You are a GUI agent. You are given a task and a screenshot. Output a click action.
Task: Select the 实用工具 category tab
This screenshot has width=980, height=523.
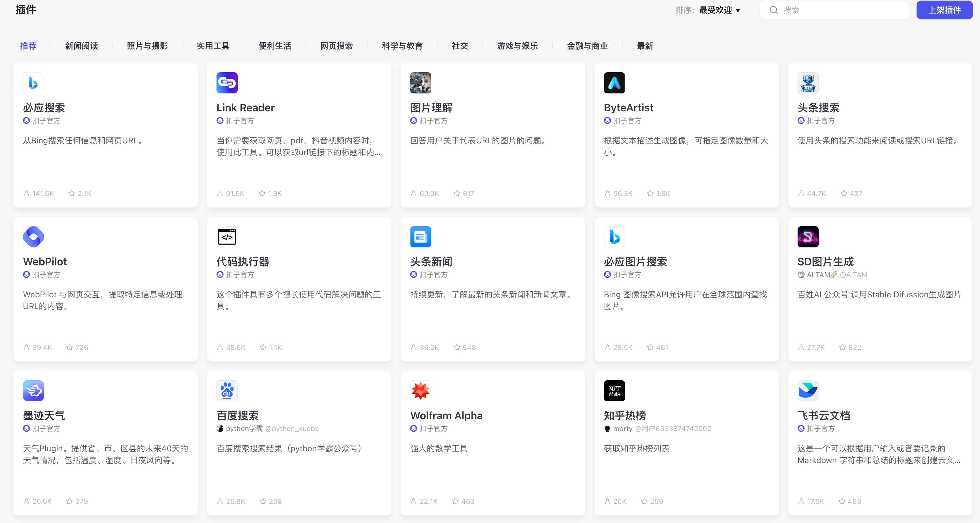coord(213,46)
